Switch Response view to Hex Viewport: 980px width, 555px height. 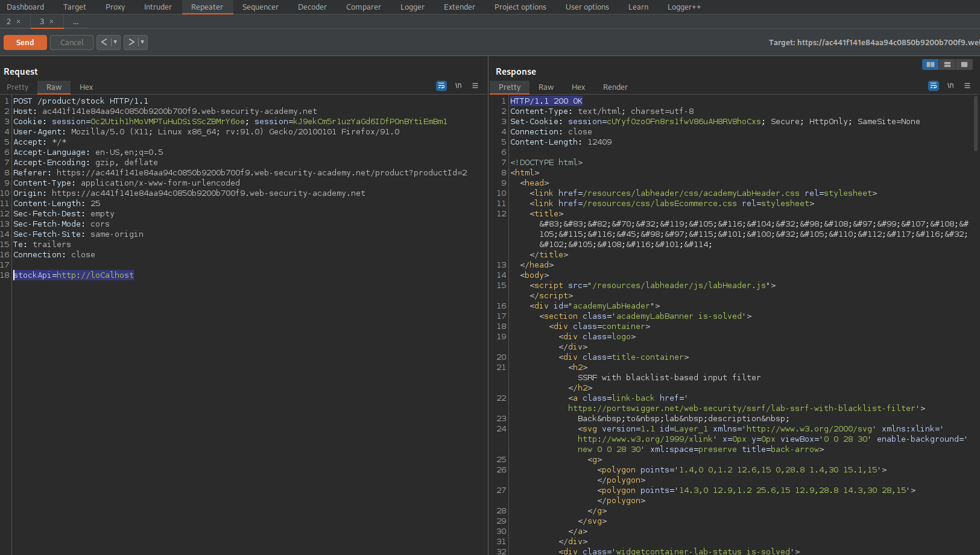578,87
